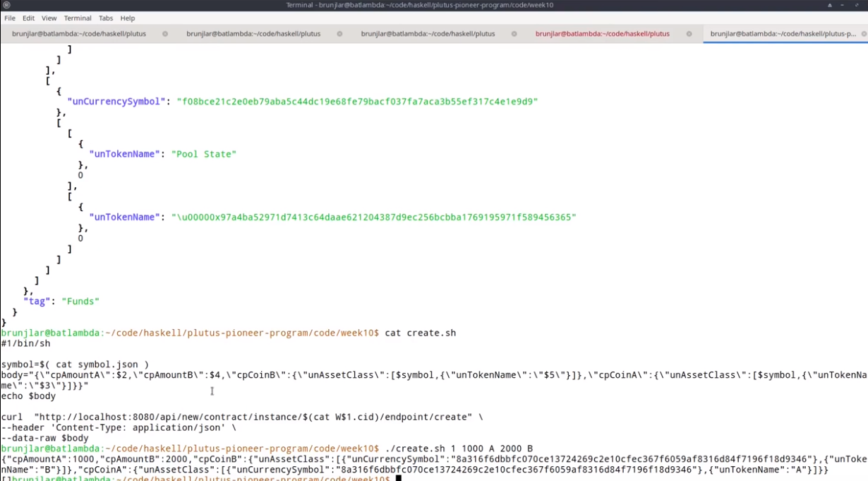Switch to the third terminal tab
The width and height of the screenshot is (868, 481).
(x=428, y=34)
